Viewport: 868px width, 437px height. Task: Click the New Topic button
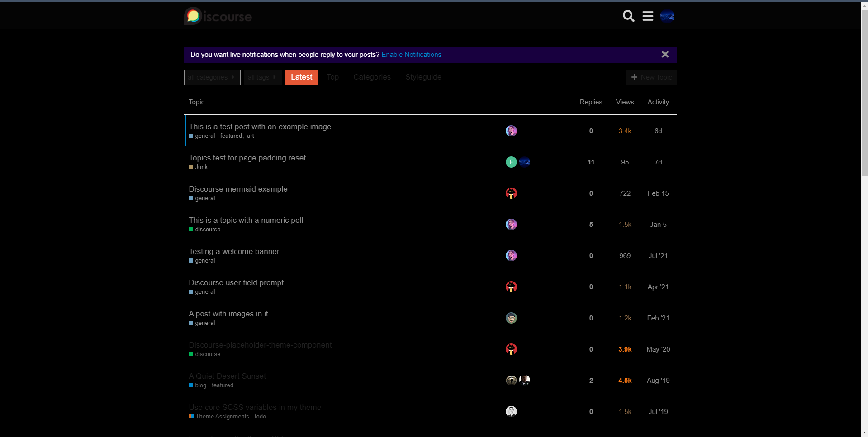click(651, 77)
